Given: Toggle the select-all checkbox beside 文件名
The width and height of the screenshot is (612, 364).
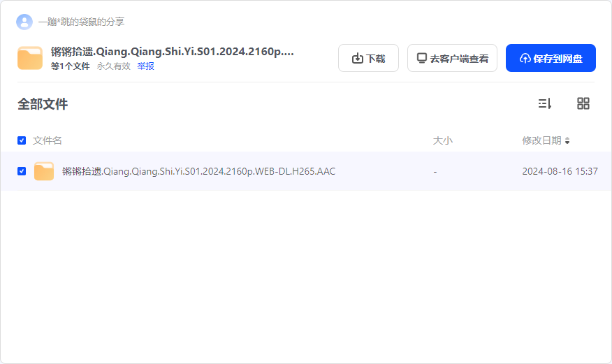Looking at the screenshot, I should pyautogui.click(x=22, y=140).
